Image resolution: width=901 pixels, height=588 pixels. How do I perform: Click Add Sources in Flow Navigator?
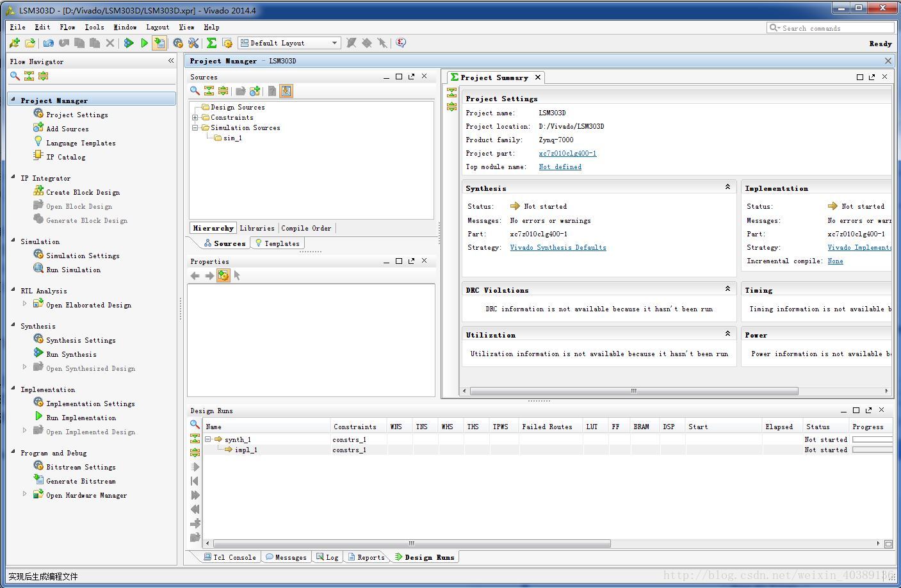[67, 129]
